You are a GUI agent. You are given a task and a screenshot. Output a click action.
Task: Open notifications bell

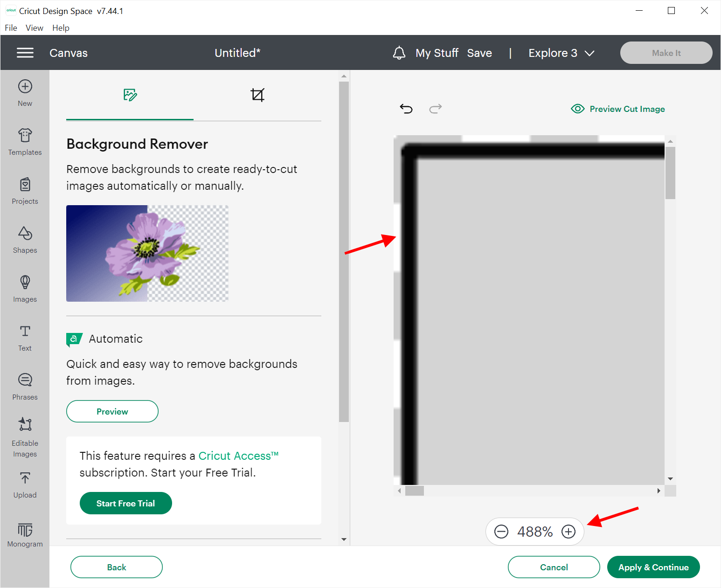click(399, 53)
